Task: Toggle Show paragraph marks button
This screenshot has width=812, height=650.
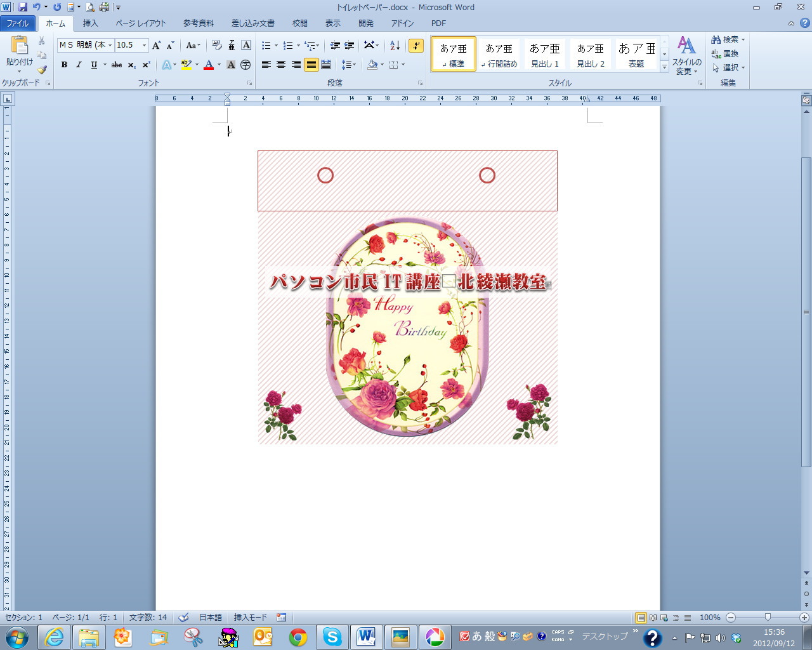Action: pyautogui.click(x=416, y=45)
